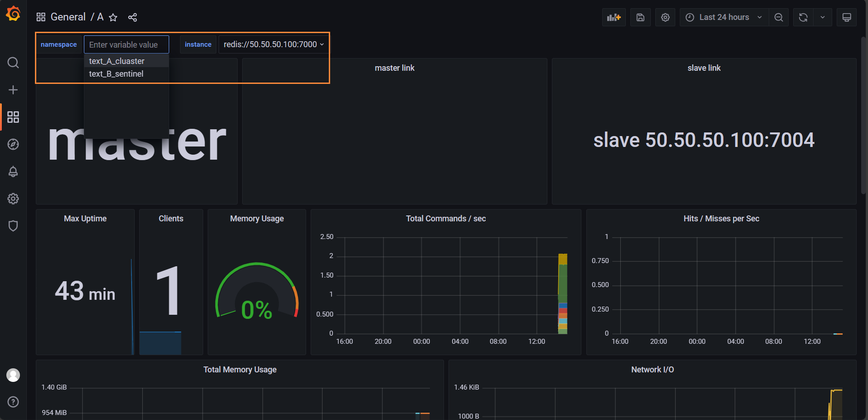
Task: Click the page vertical scrollbar
Action: click(x=864, y=116)
